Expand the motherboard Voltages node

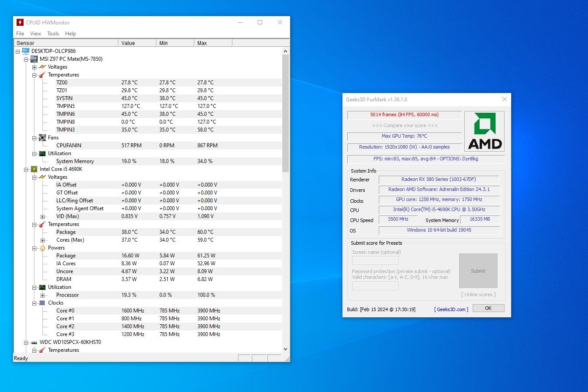35,67
